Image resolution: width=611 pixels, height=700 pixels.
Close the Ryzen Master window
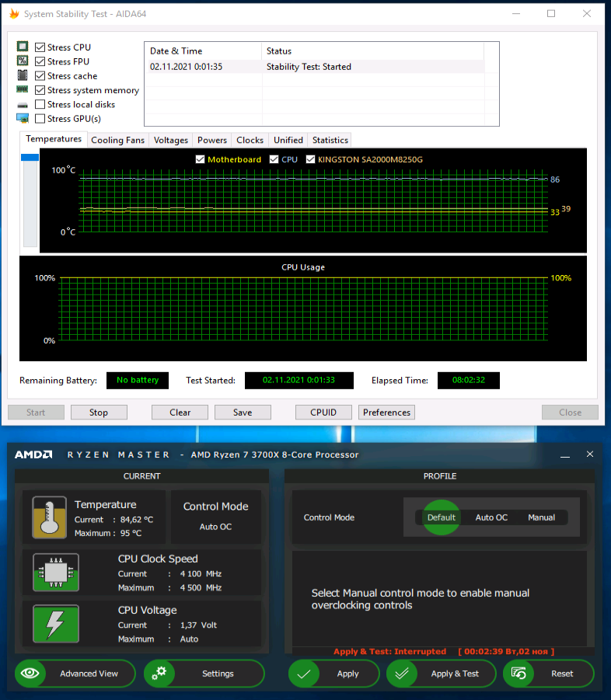[x=590, y=454]
